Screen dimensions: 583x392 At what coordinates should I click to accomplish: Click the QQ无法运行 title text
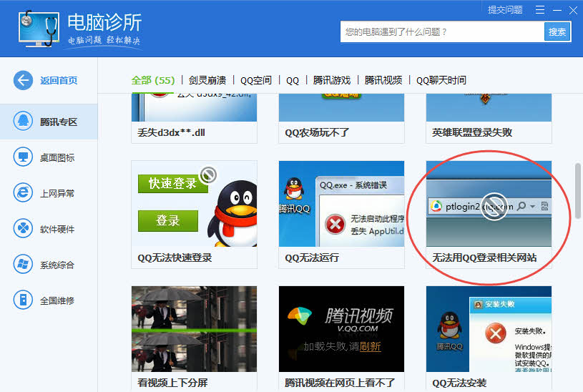pyautogui.click(x=312, y=258)
